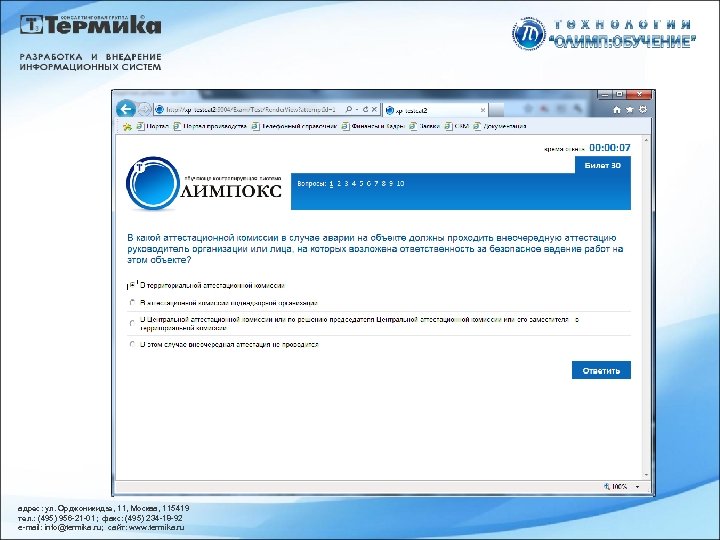The image size is (720, 540).
Task: Select the open browser tab
Action: coord(435,110)
